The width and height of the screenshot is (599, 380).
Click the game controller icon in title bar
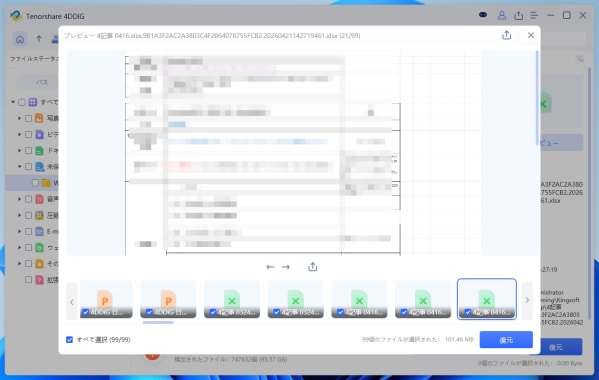[483, 15]
